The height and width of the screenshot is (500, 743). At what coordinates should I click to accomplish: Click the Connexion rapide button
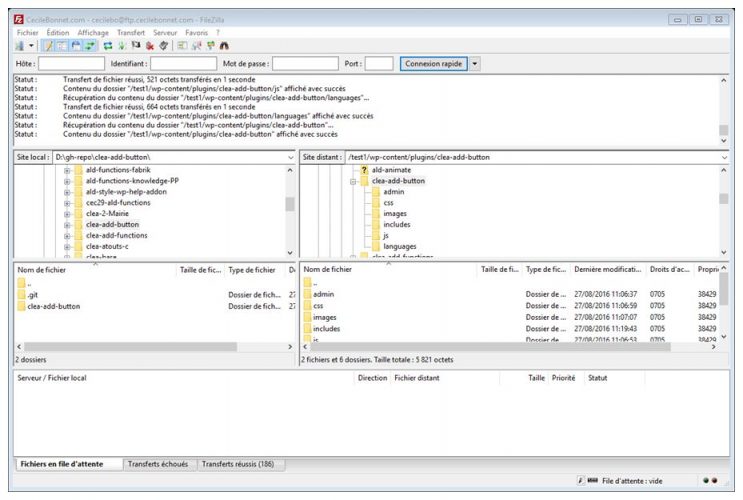434,64
